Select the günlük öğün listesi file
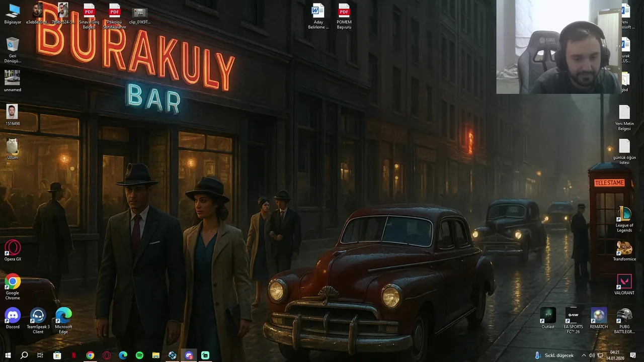The image size is (644, 362). pos(624,151)
